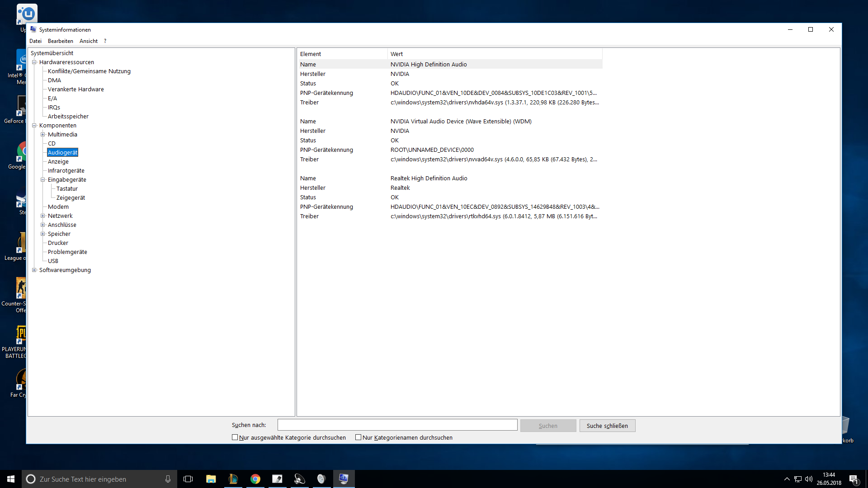The height and width of the screenshot is (488, 868).
Task: Click the volume tray icon
Action: (x=808, y=479)
